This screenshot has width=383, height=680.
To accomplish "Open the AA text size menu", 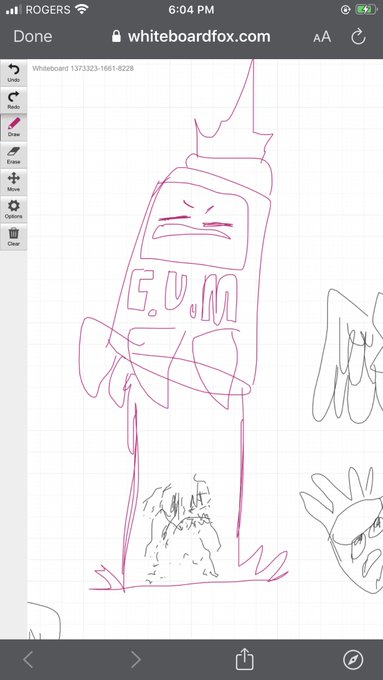I will point(322,37).
